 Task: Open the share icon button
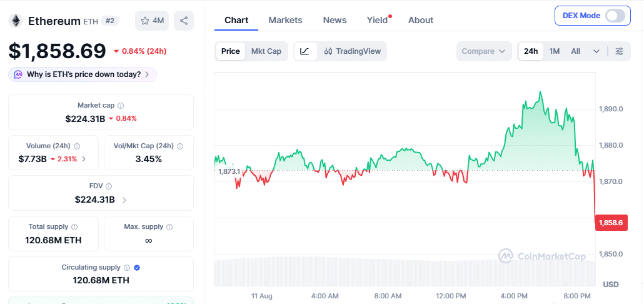tap(184, 21)
